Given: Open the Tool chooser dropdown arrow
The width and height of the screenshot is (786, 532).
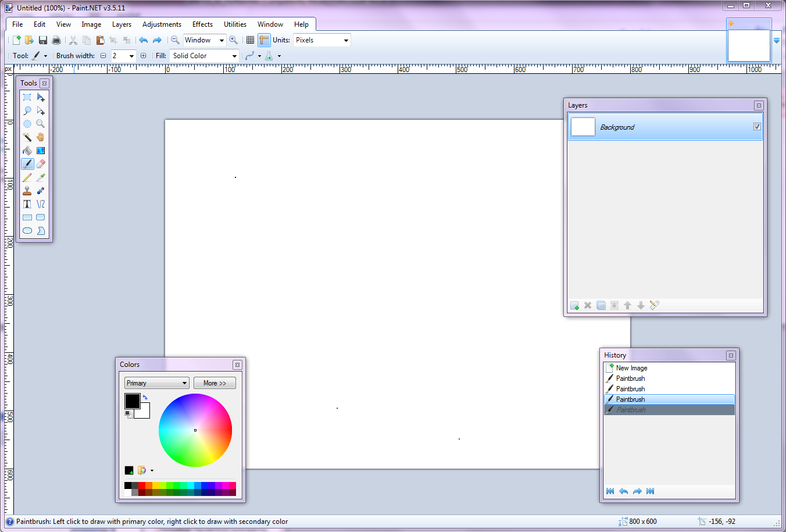Looking at the screenshot, I should point(45,56).
